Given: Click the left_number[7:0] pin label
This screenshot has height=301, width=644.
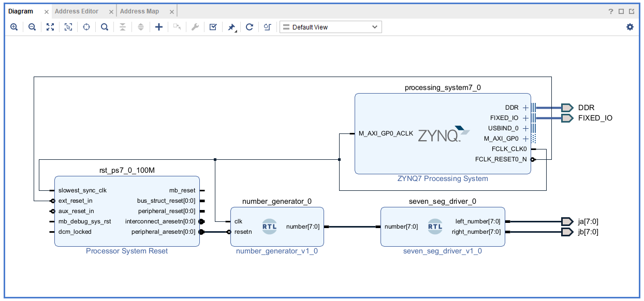Looking at the screenshot, I should (478, 221).
